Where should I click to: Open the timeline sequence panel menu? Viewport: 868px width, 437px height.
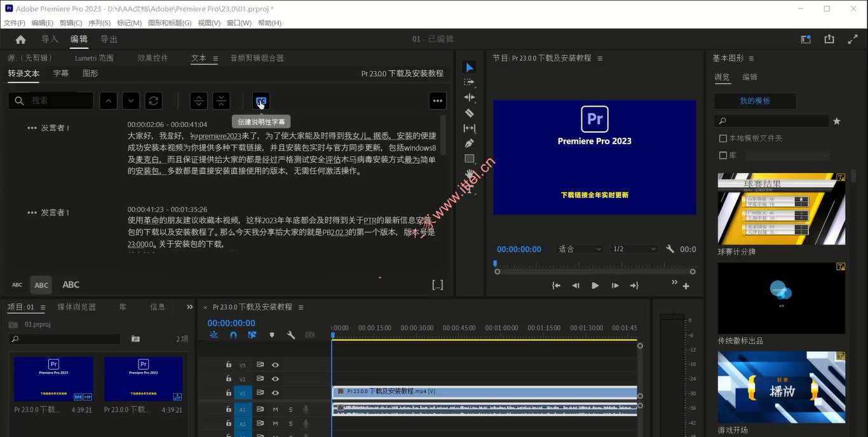(x=301, y=307)
